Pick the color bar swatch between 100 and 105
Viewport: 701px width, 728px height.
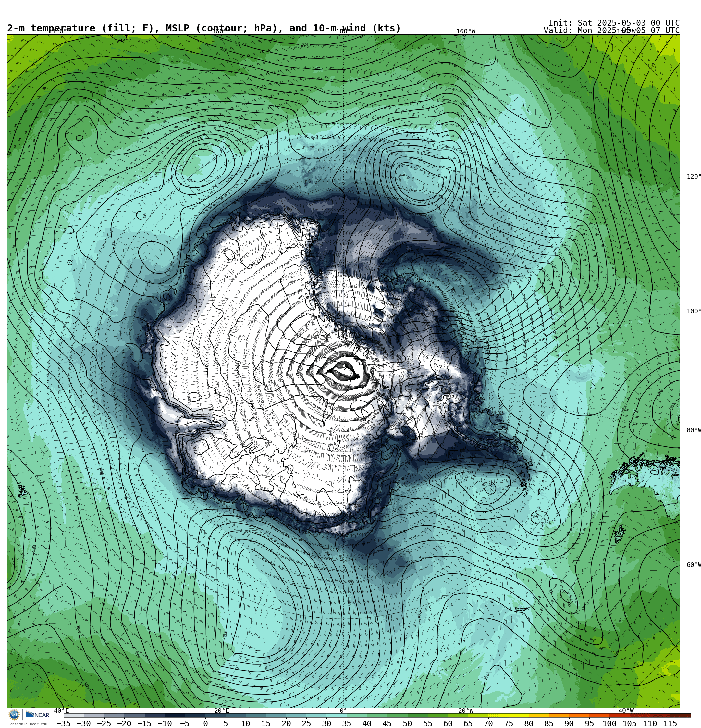[620, 715]
